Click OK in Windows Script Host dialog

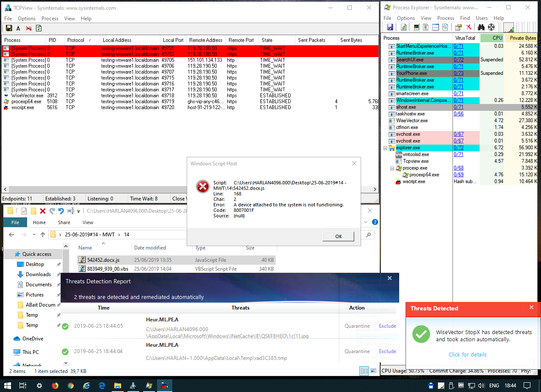pos(338,236)
